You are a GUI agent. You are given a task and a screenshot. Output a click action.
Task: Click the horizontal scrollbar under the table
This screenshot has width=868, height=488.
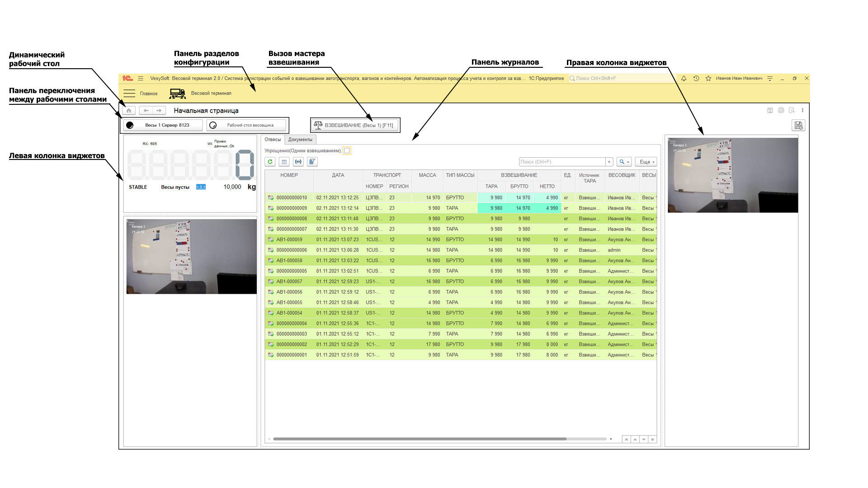[419, 439]
